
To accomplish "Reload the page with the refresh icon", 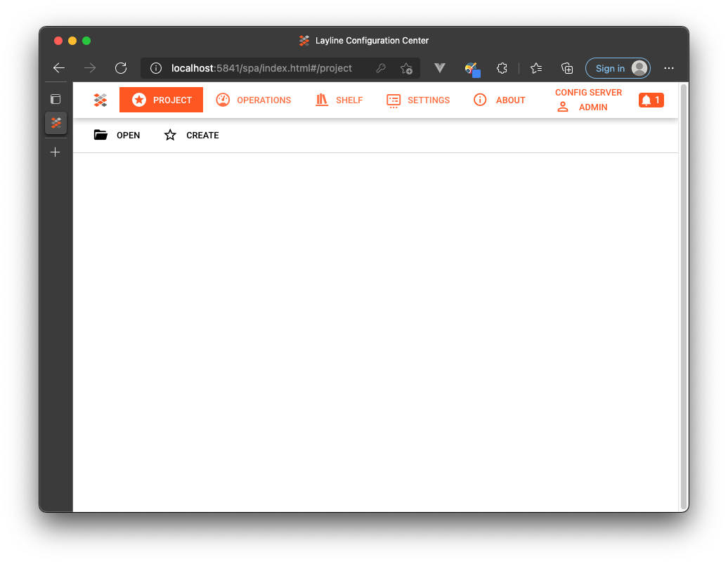I will coord(121,68).
